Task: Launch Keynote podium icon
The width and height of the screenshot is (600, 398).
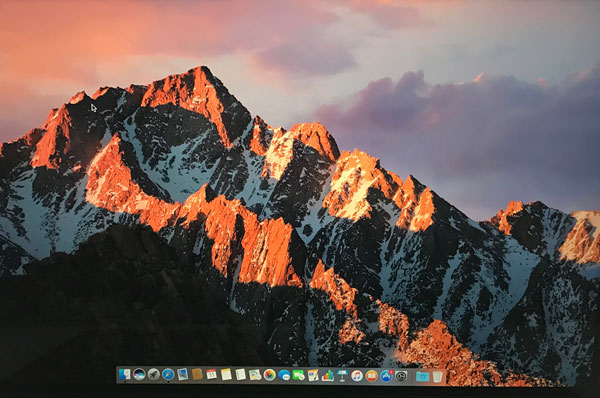Action: [x=342, y=375]
